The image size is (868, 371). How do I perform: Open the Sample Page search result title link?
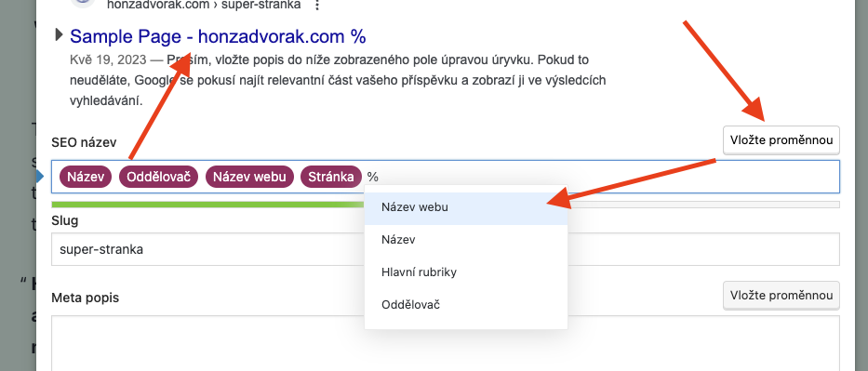218,37
